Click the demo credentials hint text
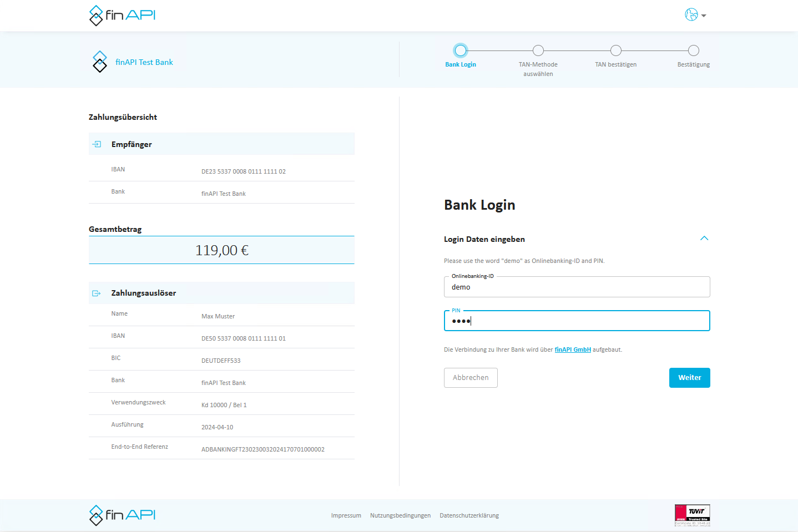 524,261
